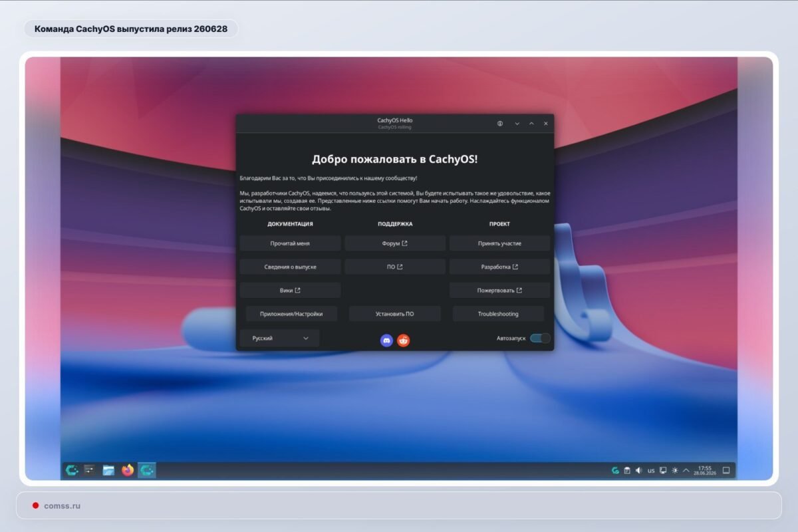Open the green CachyOS update tray icon
Image resolution: width=798 pixels, height=532 pixels.
(x=616, y=470)
